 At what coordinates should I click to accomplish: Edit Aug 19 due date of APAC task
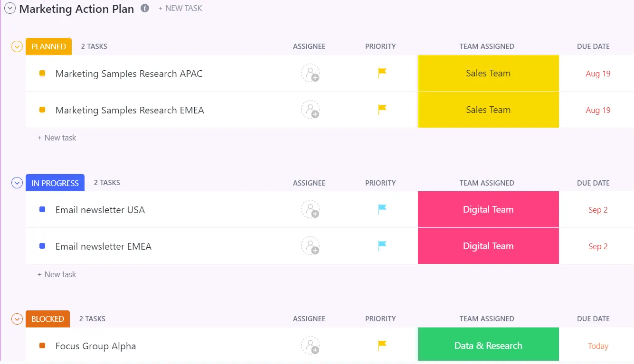click(598, 74)
